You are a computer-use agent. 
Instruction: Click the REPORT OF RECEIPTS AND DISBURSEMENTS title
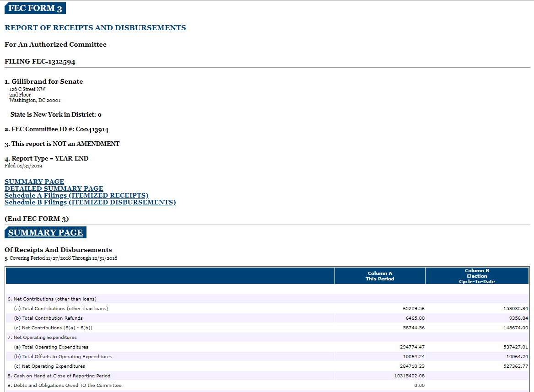click(x=95, y=27)
